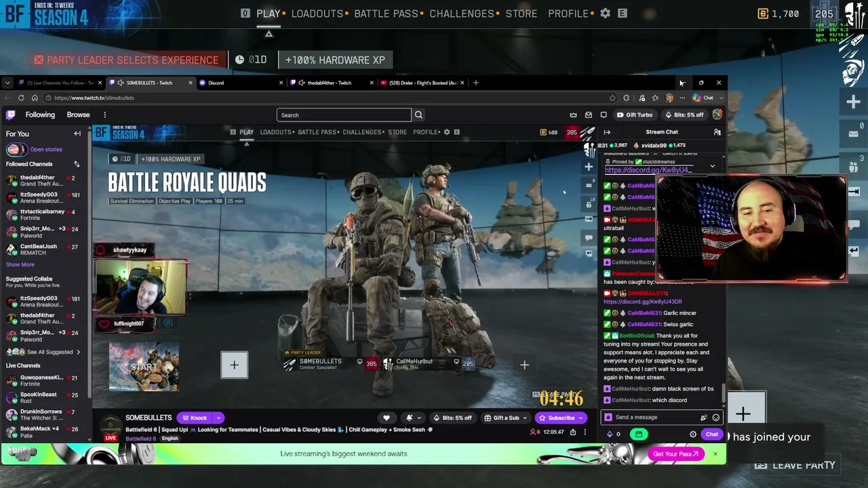Open the CHALLENGES menu in Battlefield
868x488 pixels.
462,14
